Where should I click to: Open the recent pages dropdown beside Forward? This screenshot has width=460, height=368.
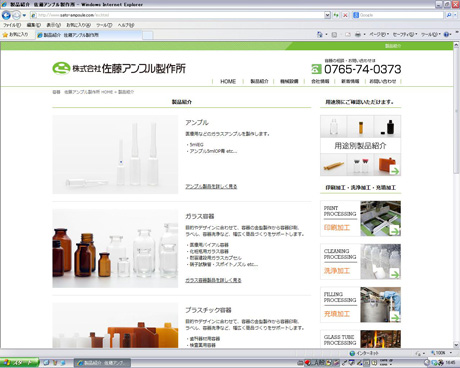24,15
